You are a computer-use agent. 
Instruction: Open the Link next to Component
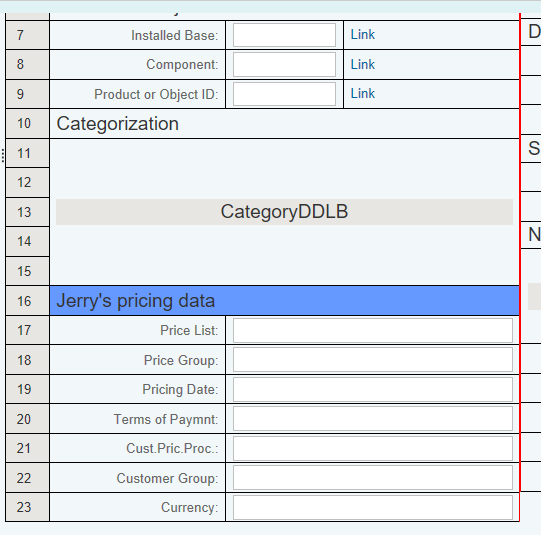[363, 64]
